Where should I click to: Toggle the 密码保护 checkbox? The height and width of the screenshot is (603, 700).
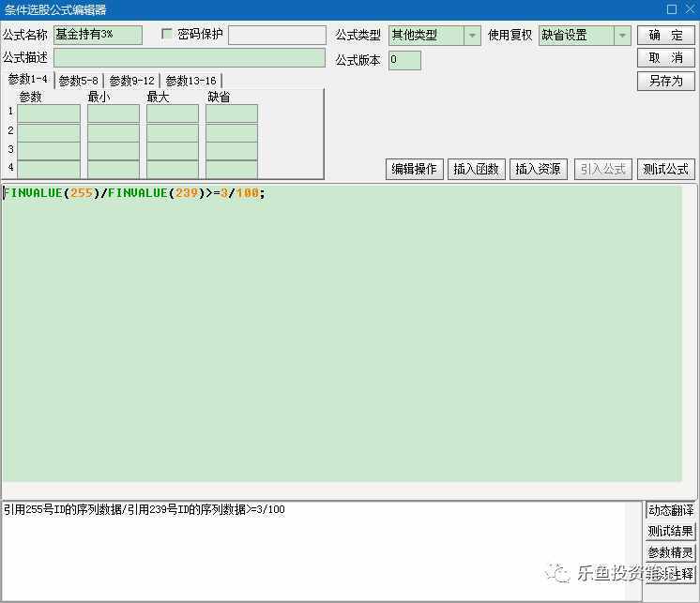(x=166, y=34)
